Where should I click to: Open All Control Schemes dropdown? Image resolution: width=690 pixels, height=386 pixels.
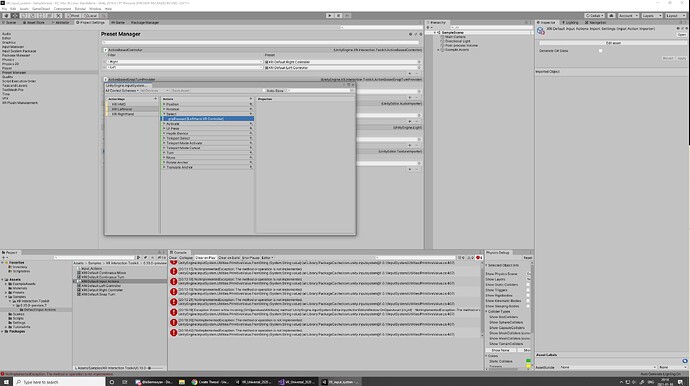[122, 91]
